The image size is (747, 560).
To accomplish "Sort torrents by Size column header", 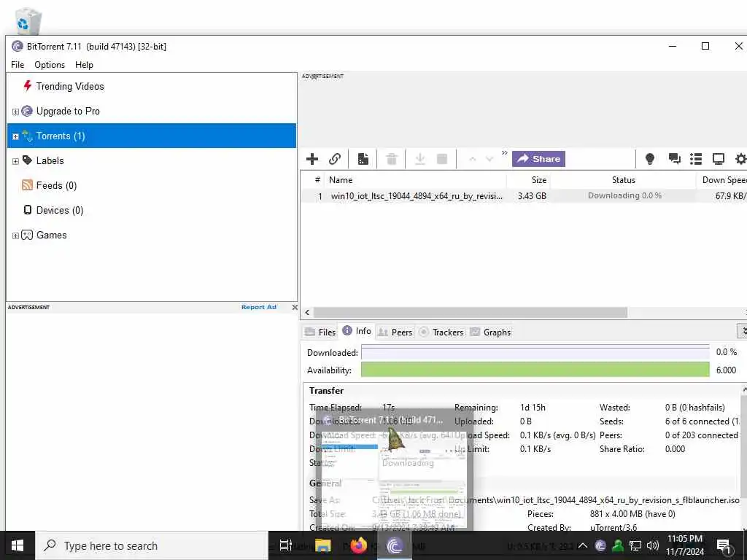I will [539, 180].
